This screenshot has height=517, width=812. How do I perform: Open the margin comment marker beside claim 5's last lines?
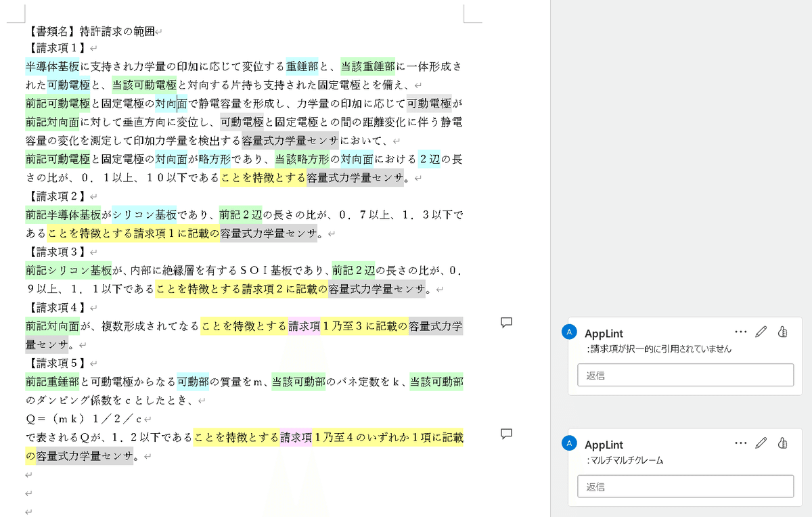click(506, 434)
